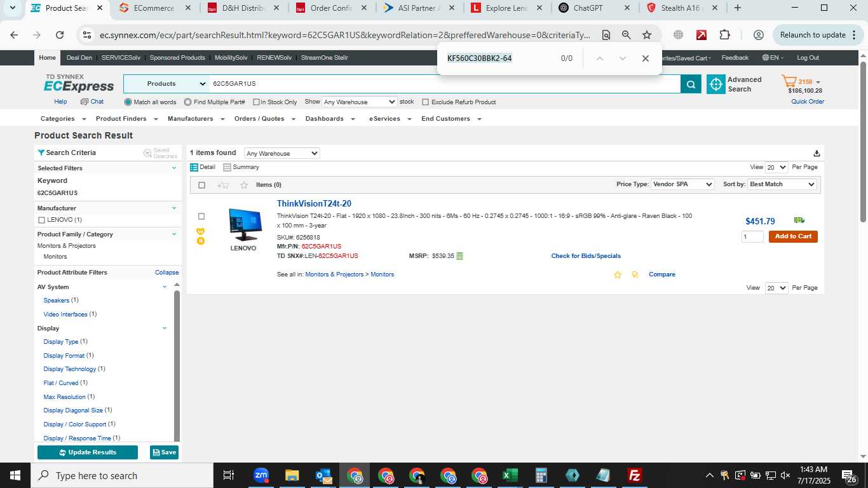Open Excel from the taskbar
The image size is (868, 488).
(x=510, y=475)
